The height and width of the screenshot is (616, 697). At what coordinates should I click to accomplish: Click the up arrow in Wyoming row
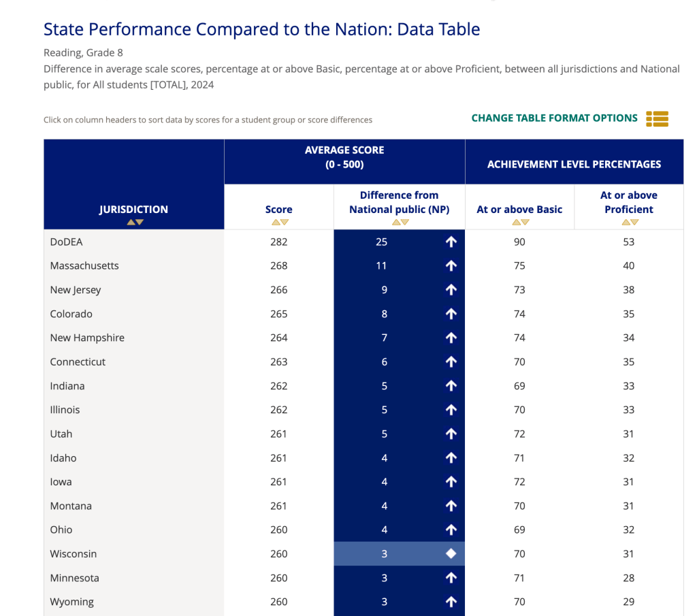click(x=451, y=602)
